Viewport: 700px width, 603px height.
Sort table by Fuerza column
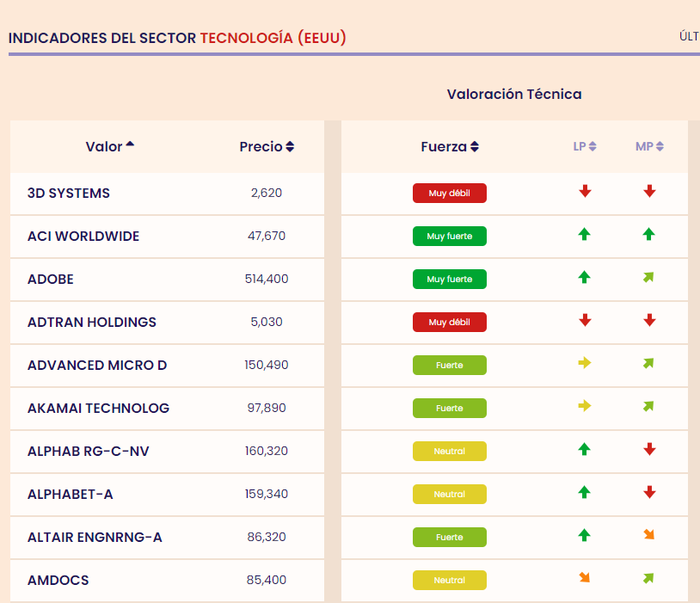(450, 146)
